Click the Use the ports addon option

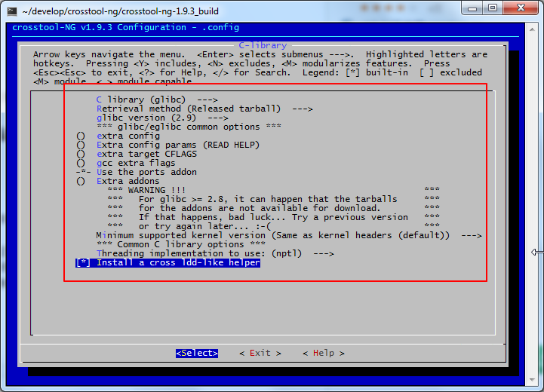[x=137, y=172]
